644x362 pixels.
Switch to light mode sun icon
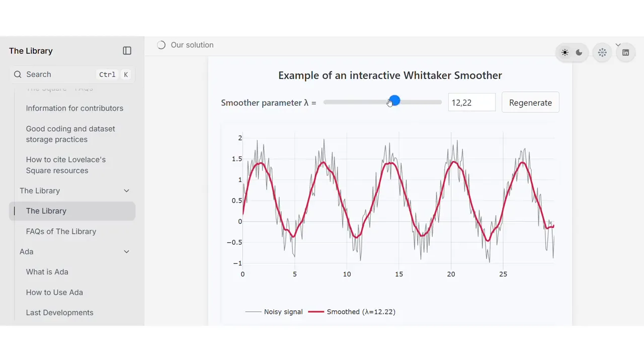pos(565,52)
